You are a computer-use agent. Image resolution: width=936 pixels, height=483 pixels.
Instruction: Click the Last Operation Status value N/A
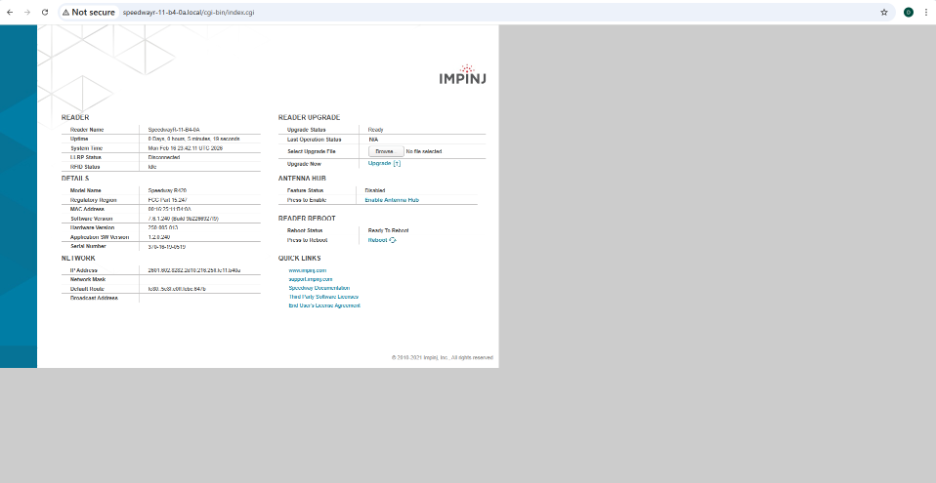click(x=373, y=139)
